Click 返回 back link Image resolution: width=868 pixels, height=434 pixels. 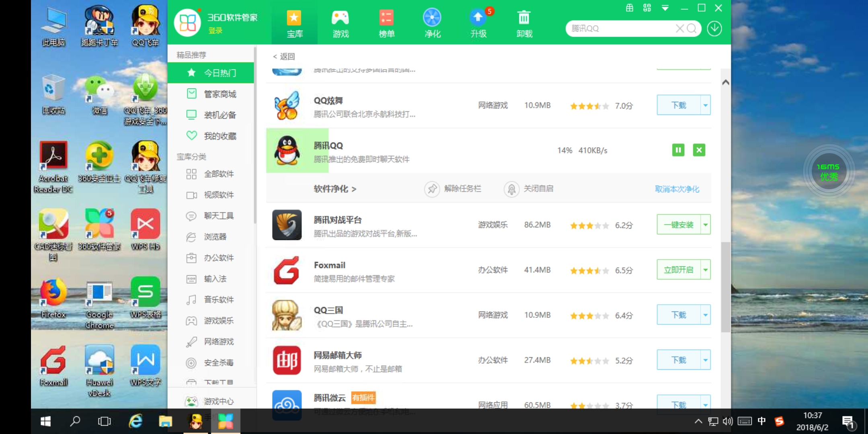tap(284, 56)
